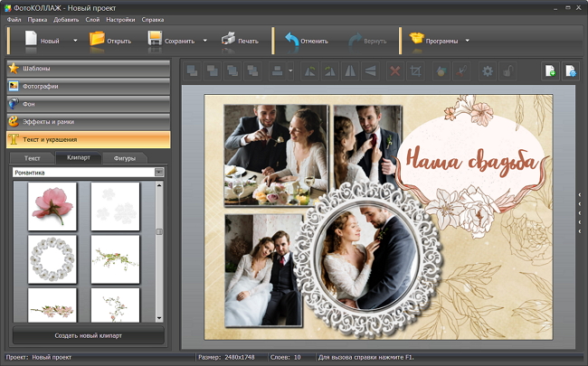This screenshot has height=366, width=588.
Task: Open the Романтика clipart category dropdown
Action: [x=159, y=173]
